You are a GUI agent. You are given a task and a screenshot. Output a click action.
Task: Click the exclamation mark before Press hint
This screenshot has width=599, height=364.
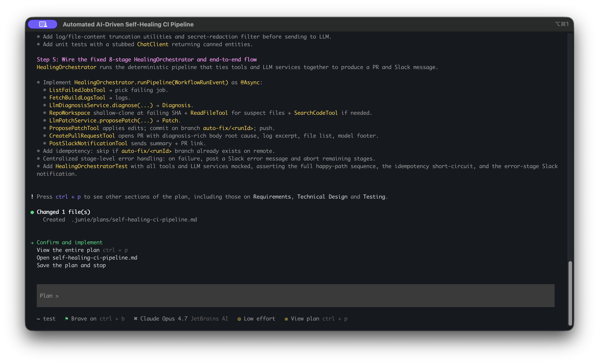tap(32, 197)
